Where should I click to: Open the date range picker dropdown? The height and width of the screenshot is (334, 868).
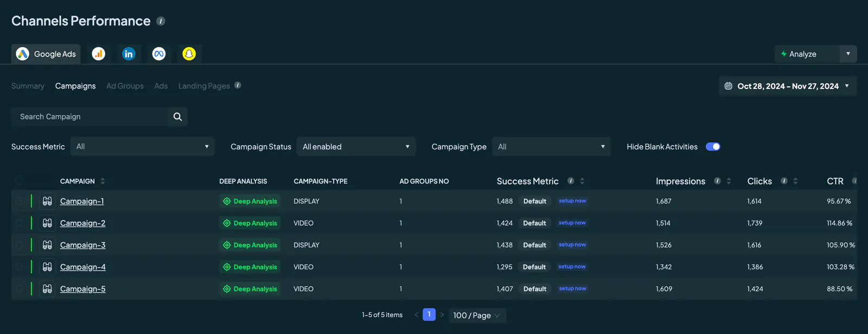coord(788,86)
